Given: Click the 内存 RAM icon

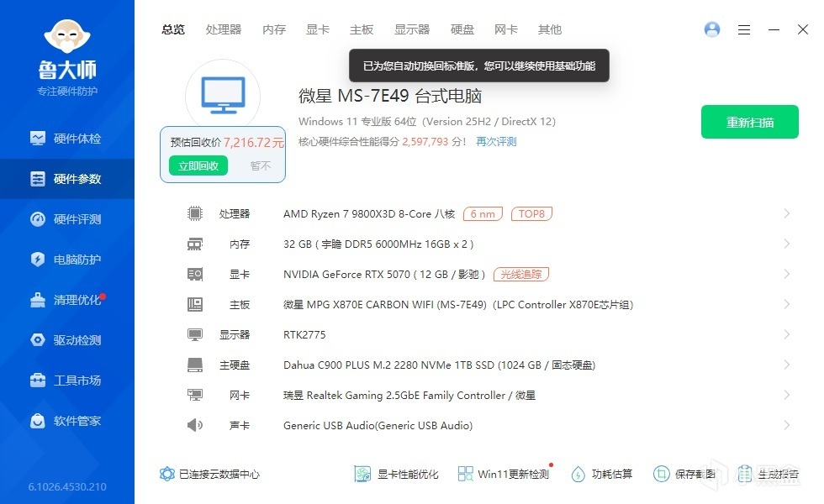Looking at the screenshot, I should click(195, 244).
